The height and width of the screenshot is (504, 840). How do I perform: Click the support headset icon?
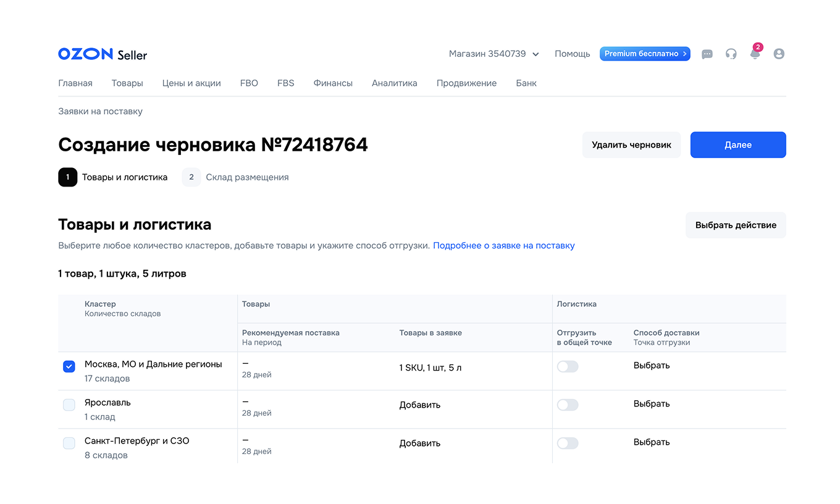click(731, 54)
